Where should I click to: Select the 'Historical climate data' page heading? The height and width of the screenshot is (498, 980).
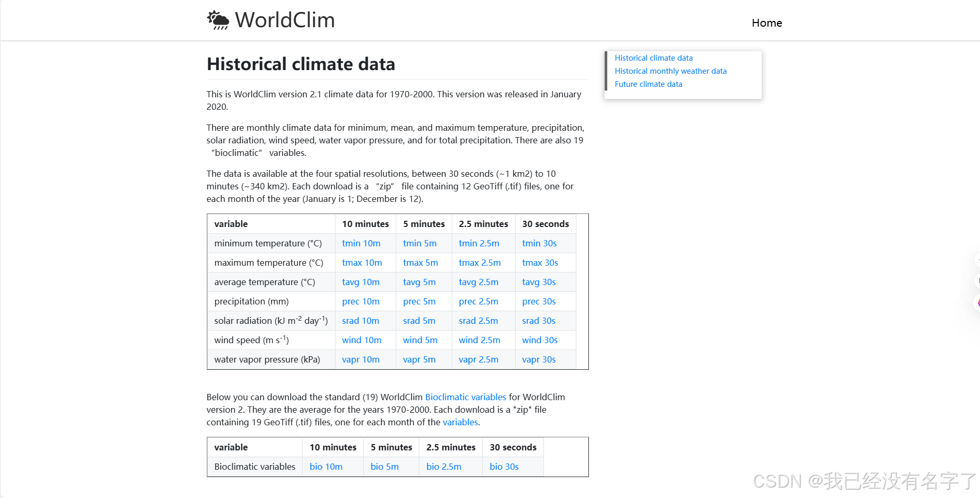tap(301, 64)
